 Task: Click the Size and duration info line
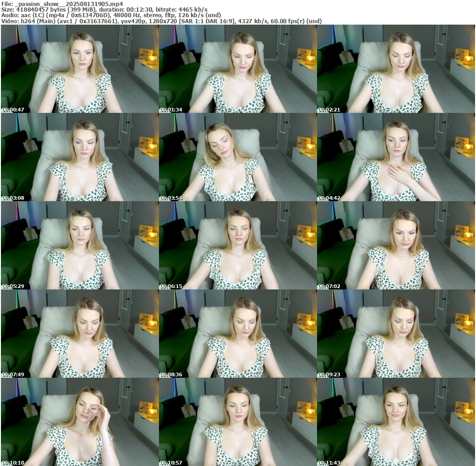pos(105,9)
